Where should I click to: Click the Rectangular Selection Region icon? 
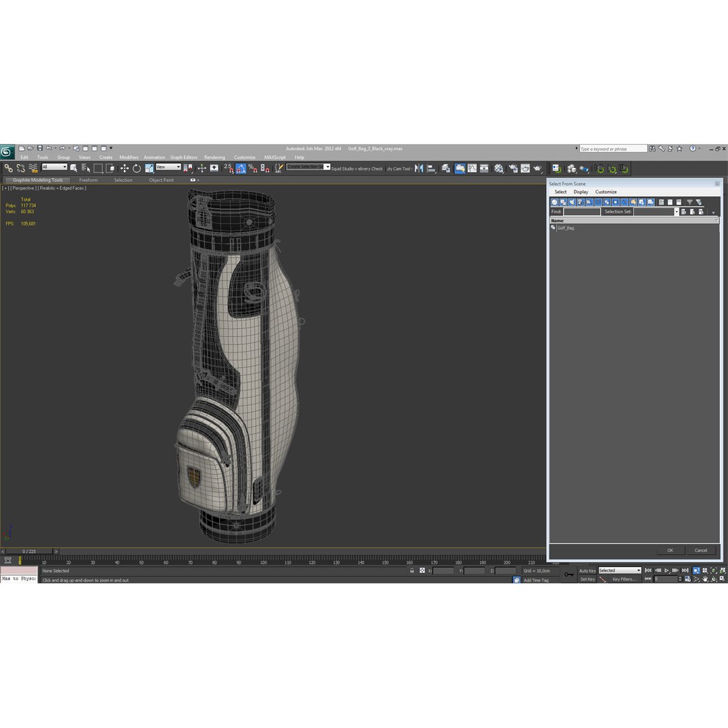[x=98, y=169]
